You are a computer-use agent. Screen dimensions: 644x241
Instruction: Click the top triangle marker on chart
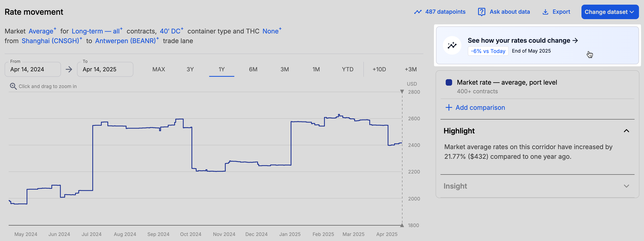click(402, 91)
